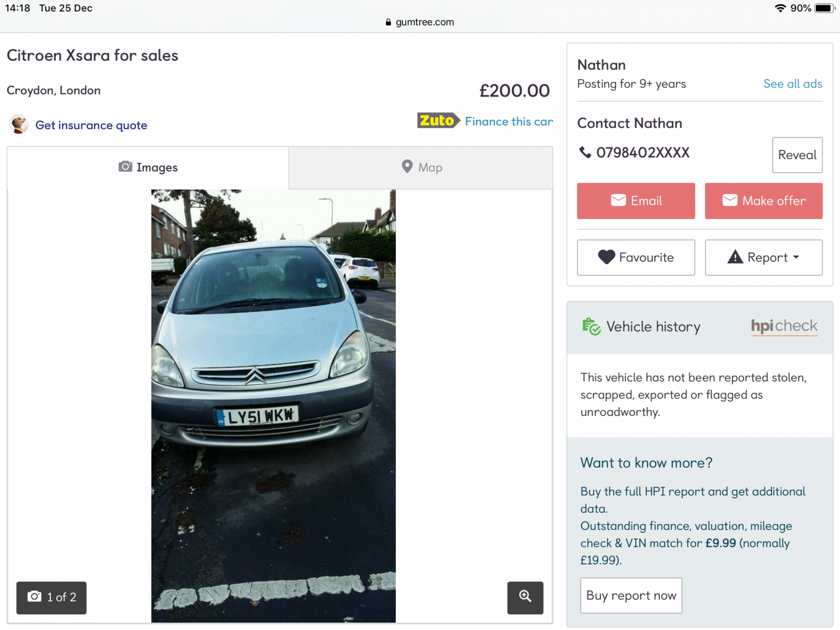
Task: Expand the Report dropdown
Action: click(763, 257)
